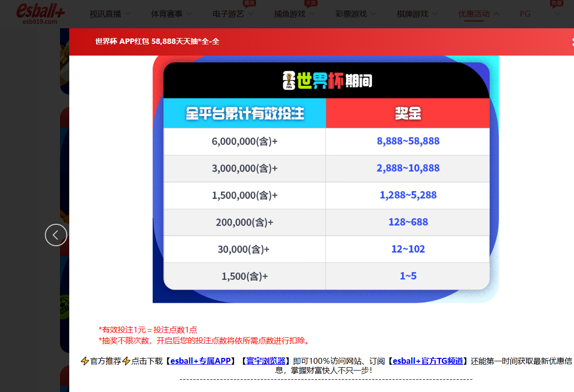Click the 6,000,000(含)+ table cell
This screenshot has height=392, width=574.
coord(244,141)
